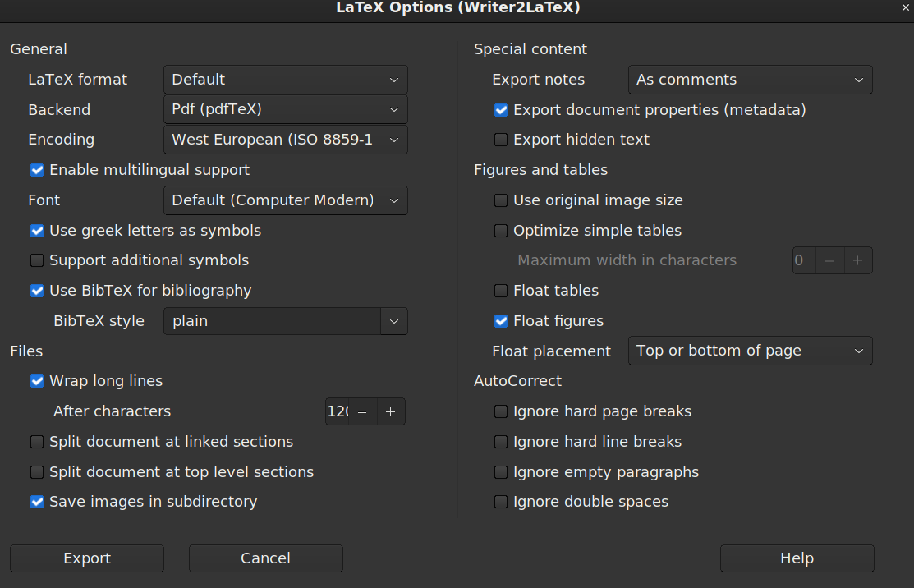Disable Enable multilingual support checkbox
The image size is (914, 588).
[37, 170]
